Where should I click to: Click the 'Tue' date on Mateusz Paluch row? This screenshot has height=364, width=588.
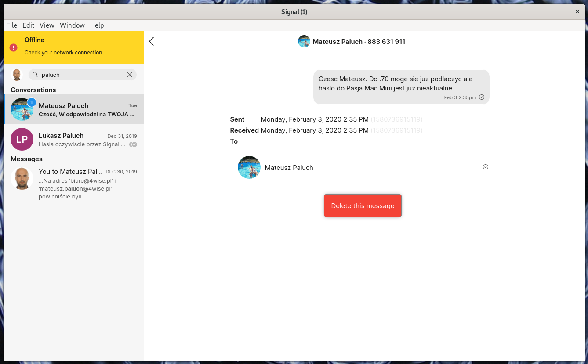click(x=133, y=105)
